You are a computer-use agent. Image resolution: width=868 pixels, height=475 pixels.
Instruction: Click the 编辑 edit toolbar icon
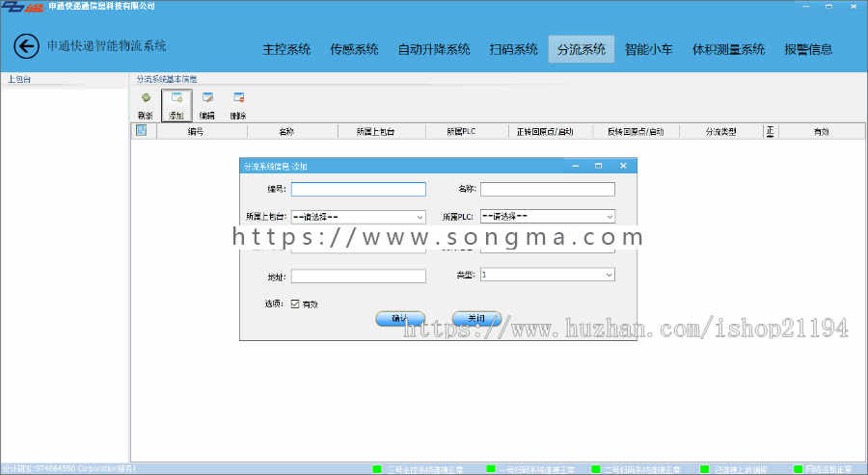[x=207, y=105]
